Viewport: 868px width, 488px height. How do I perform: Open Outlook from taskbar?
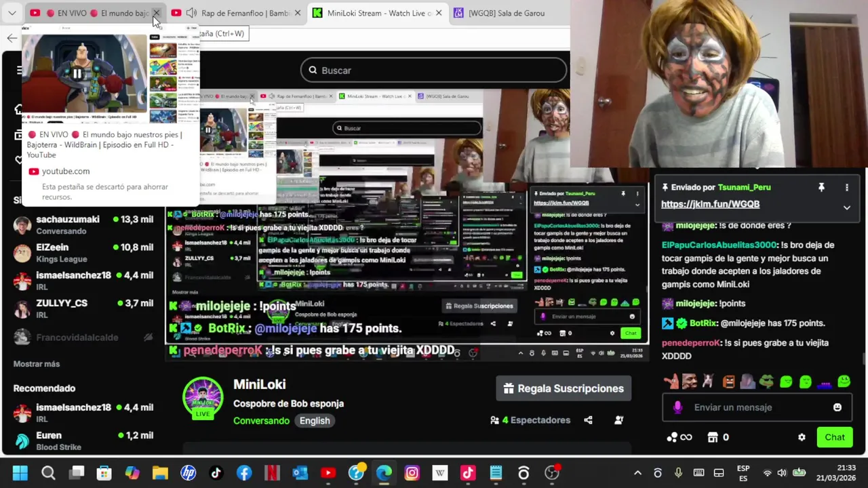tap(300, 473)
